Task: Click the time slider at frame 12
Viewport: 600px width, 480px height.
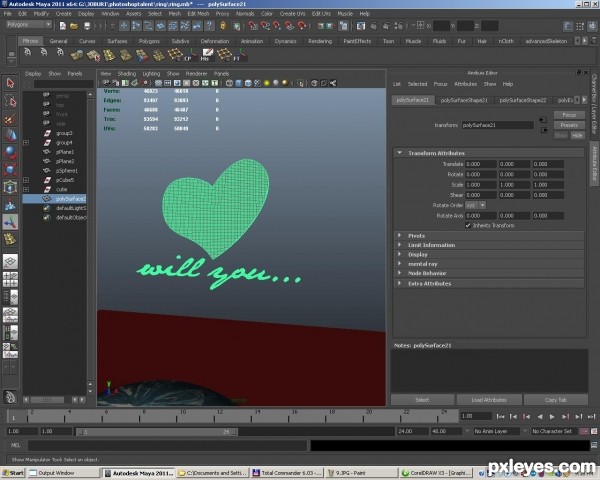Action: point(219,416)
